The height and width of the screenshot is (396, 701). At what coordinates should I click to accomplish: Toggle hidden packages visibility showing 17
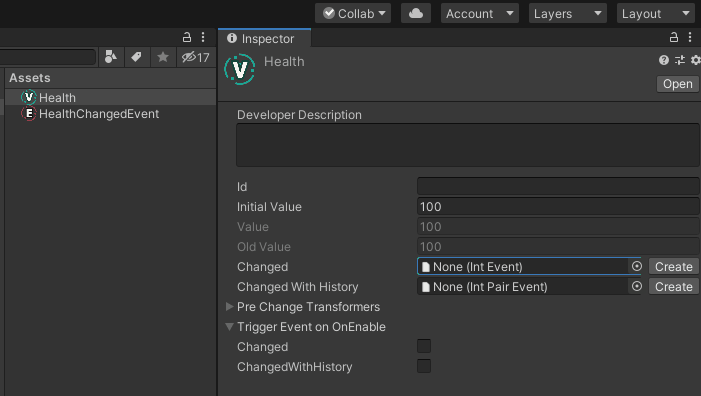click(x=196, y=57)
